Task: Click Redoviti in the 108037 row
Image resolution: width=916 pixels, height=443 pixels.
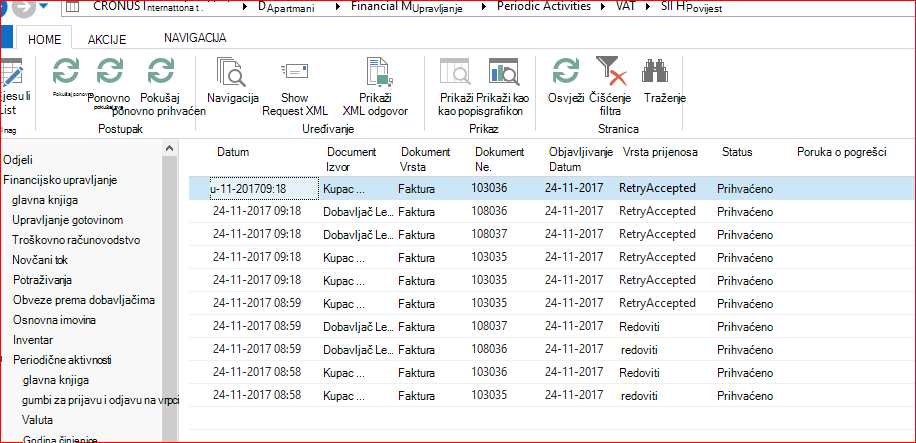Action: [x=639, y=326]
